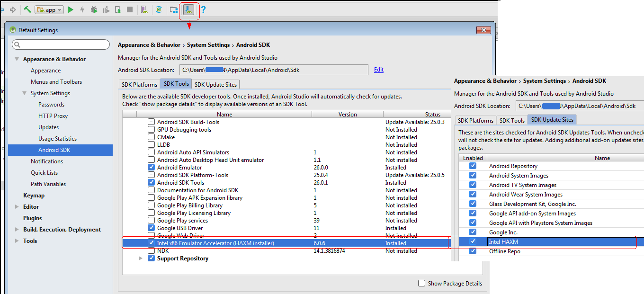Collapse System Settings tree node
This screenshot has height=294, width=644.
coord(25,93)
